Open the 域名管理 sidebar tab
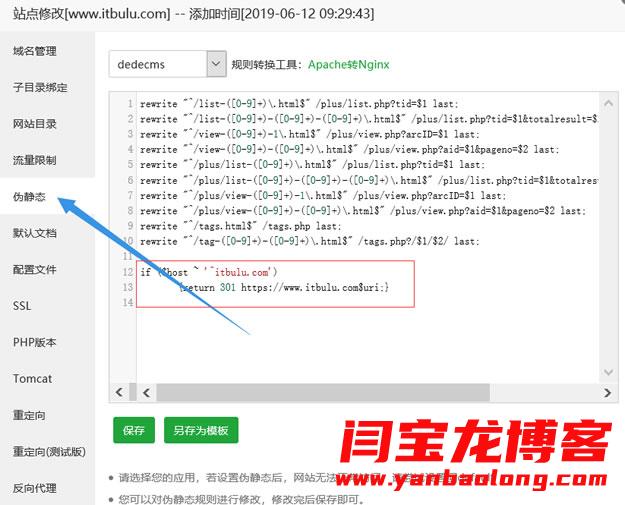Viewport: 625px width, 505px height. click(34, 51)
